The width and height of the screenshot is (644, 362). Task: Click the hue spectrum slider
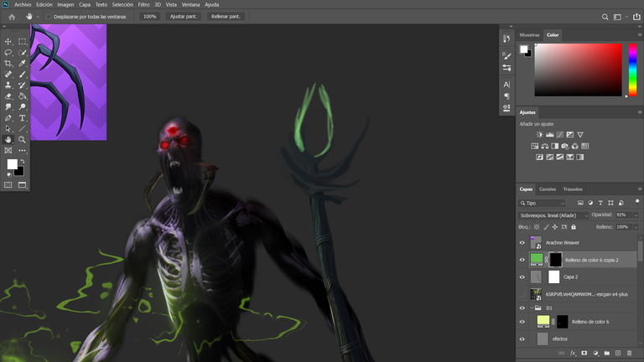[x=633, y=70]
